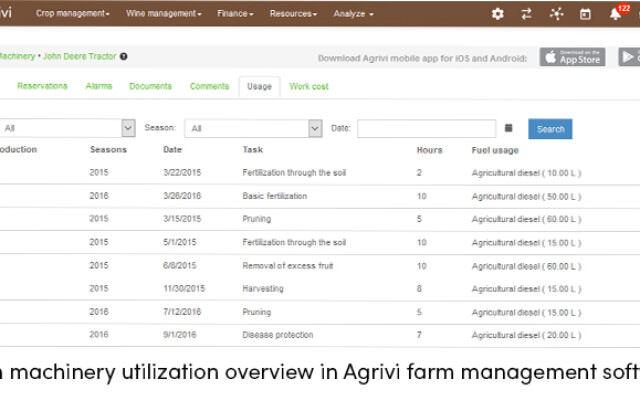Open the Wine management menu
Screen dimensions: 640x400
pyautogui.click(x=164, y=13)
